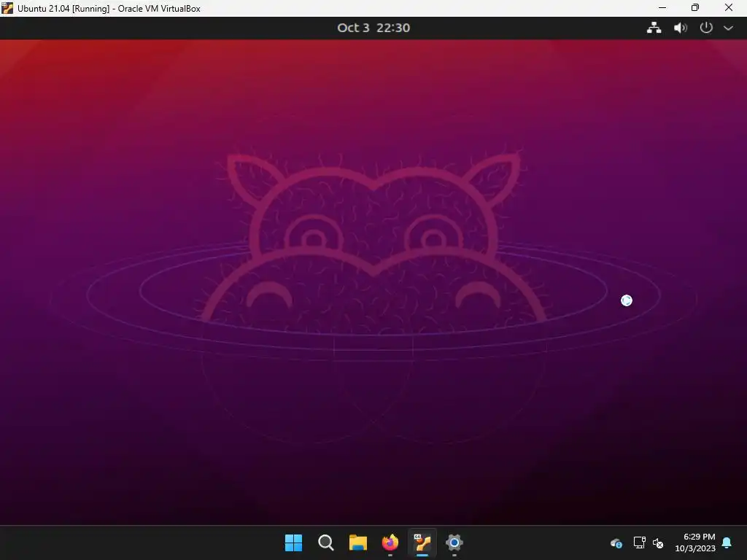Open Windows taskbar Search
The height and width of the screenshot is (560, 747).
(326, 542)
